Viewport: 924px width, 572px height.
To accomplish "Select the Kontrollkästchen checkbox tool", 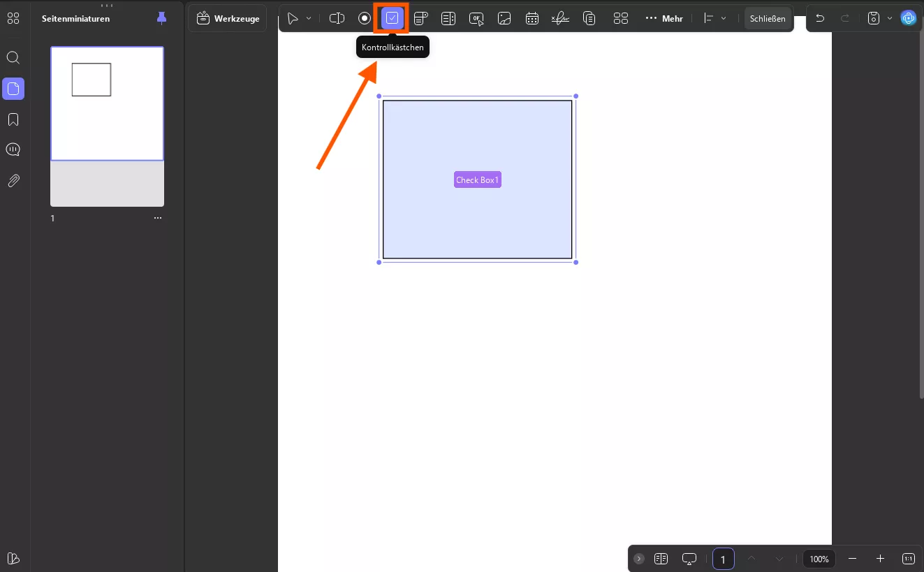I will click(x=392, y=19).
